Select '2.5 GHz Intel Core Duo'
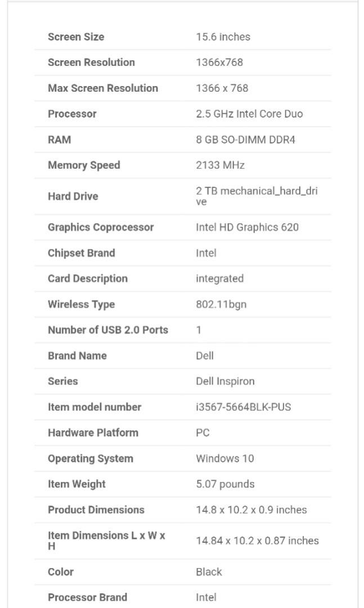 pos(250,114)
